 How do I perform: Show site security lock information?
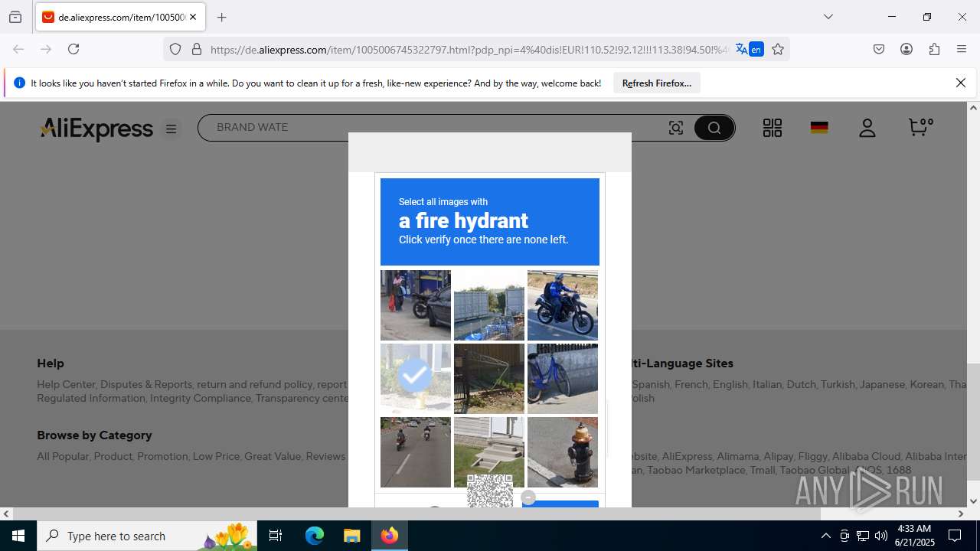[197, 49]
